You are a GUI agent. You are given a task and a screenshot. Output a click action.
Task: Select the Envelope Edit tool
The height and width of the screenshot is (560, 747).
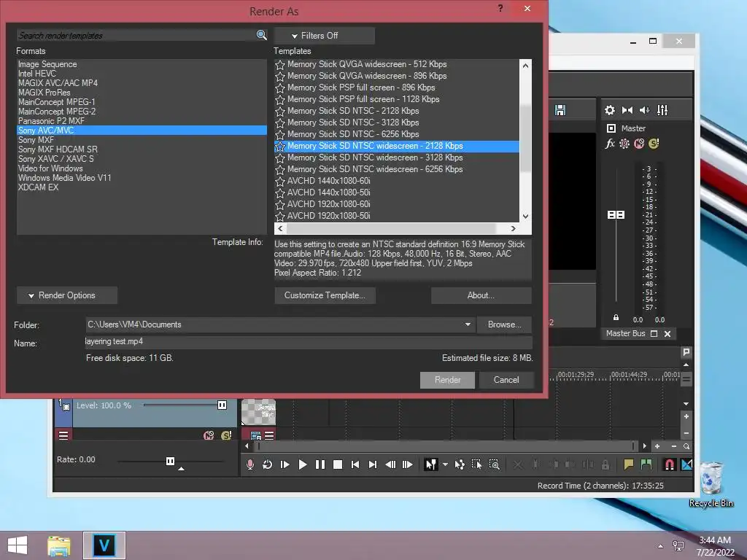click(460, 464)
